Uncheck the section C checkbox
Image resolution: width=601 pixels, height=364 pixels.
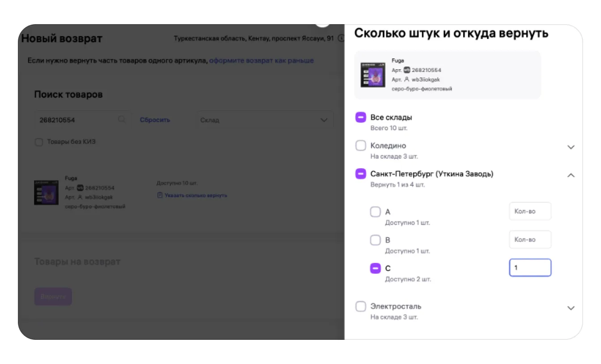pos(375,268)
